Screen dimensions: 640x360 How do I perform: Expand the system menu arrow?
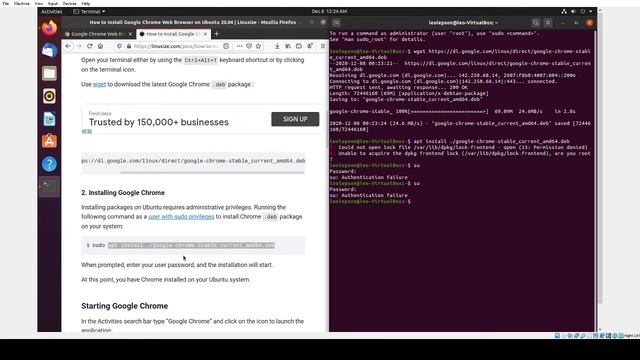(x=591, y=11)
